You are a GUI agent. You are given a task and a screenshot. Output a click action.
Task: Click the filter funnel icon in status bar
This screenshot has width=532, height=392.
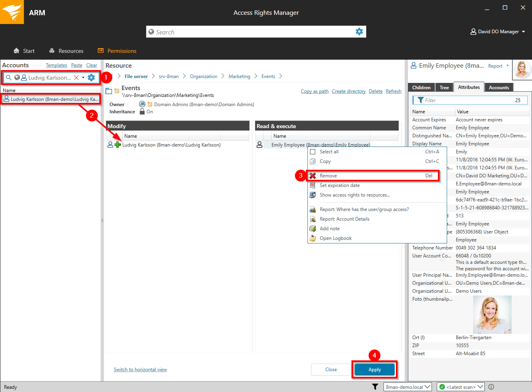(x=375, y=387)
